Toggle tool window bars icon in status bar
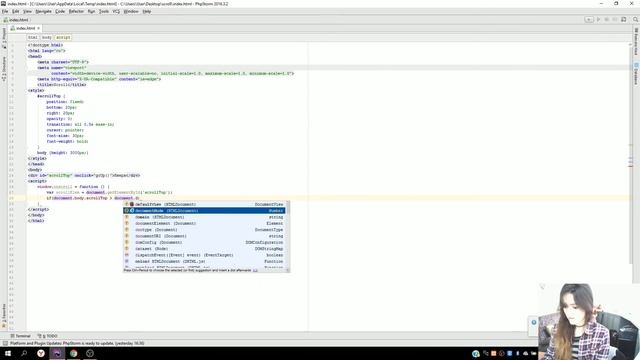Screen dimensions: 640x360 click(x=5, y=344)
